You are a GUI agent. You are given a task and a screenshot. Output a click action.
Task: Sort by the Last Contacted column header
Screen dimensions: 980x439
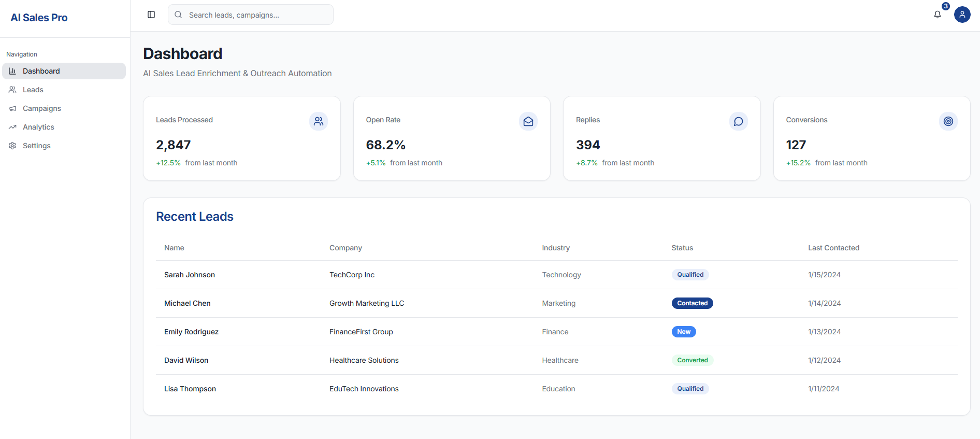(x=833, y=248)
